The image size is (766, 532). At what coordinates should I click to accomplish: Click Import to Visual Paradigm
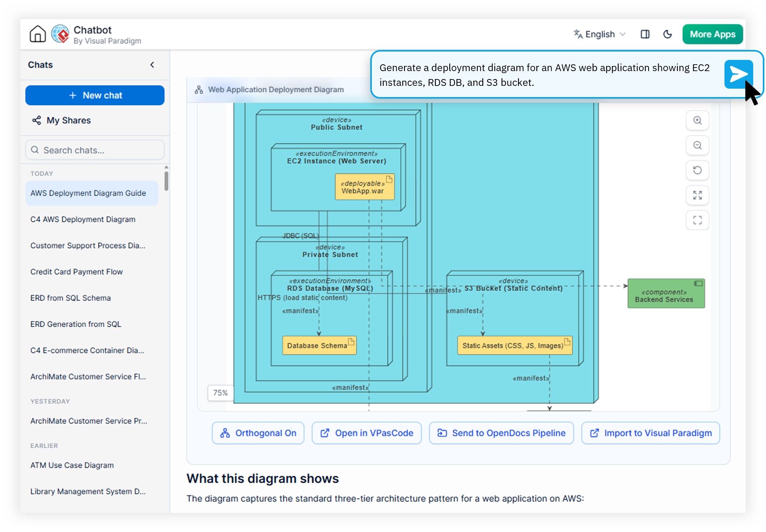pos(651,433)
